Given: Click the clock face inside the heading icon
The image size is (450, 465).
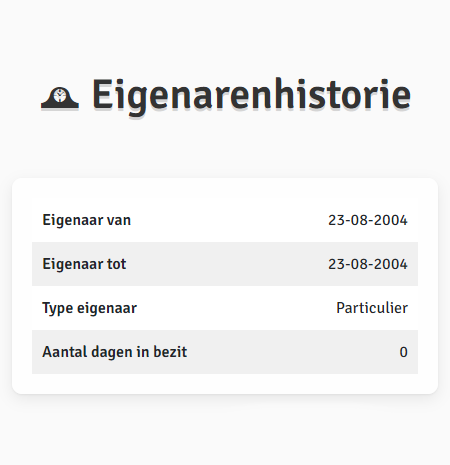Looking at the screenshot, I should [x=60, y=96].
